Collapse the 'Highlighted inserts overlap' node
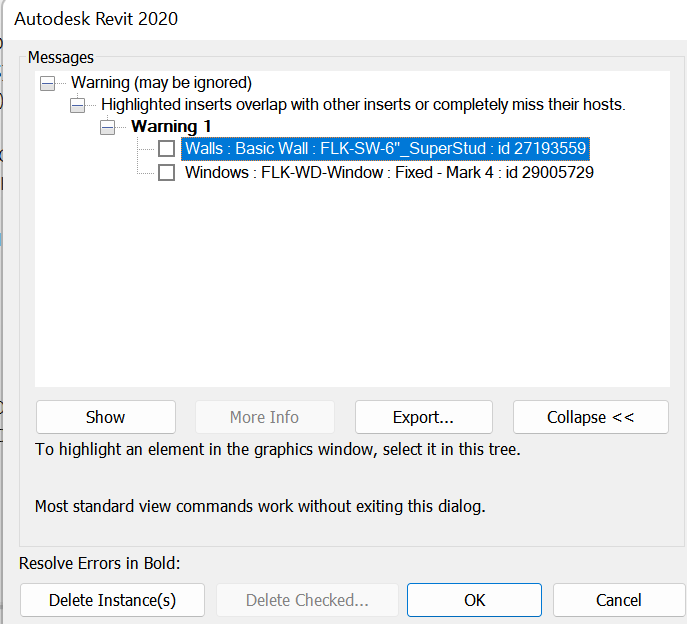This screenshot has width=687, height=624. (78, 105)
